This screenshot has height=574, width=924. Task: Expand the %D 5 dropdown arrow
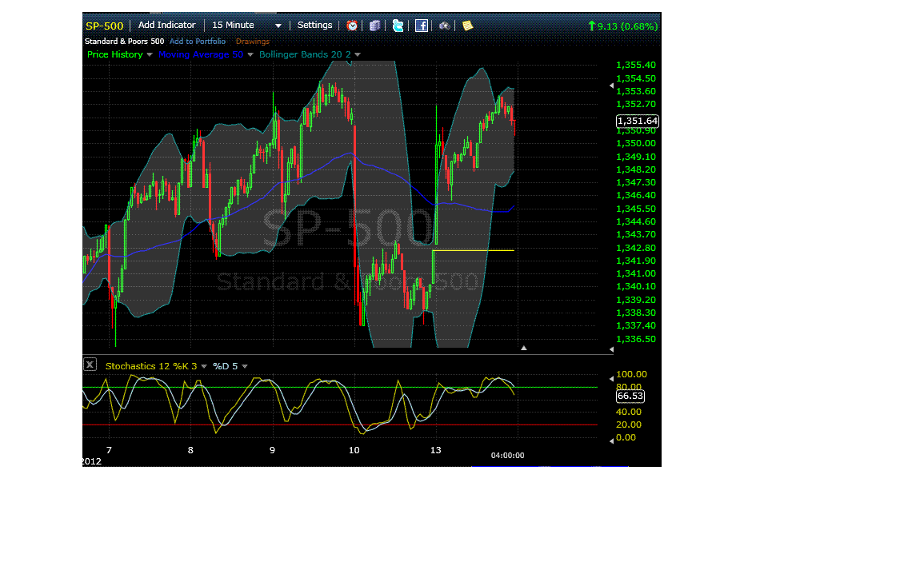(x=245, y=366)
